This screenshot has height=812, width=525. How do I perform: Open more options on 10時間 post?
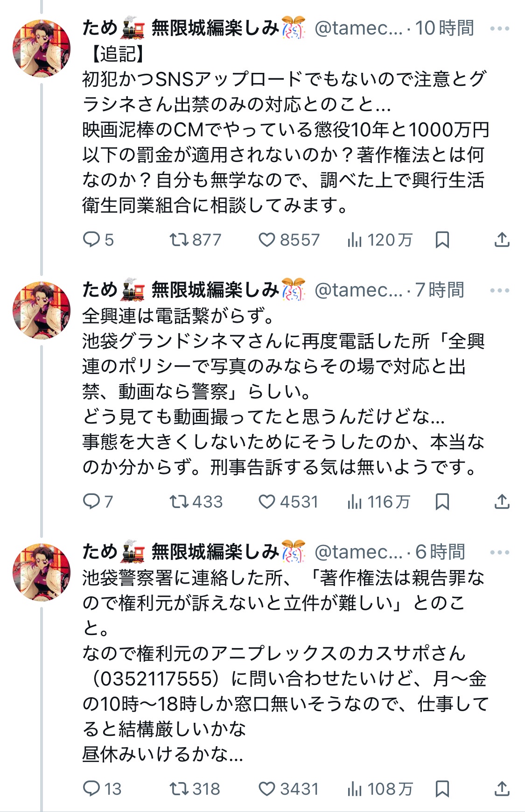click(x=499, y=28)
